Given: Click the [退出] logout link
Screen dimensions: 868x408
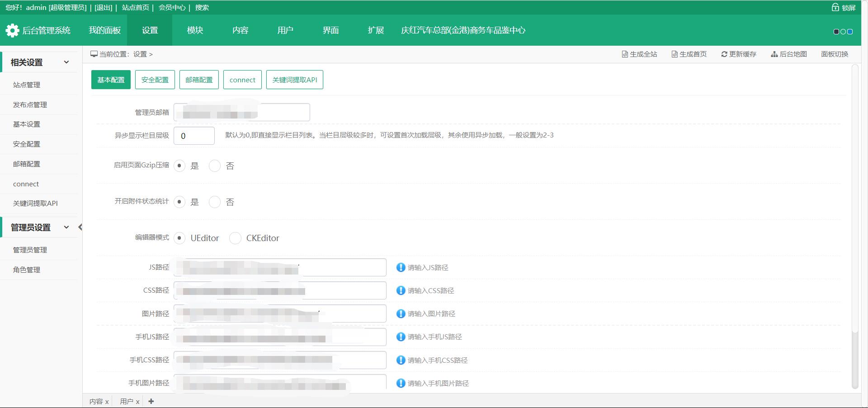Looking at the screenshot, I should tap(104, 8).
